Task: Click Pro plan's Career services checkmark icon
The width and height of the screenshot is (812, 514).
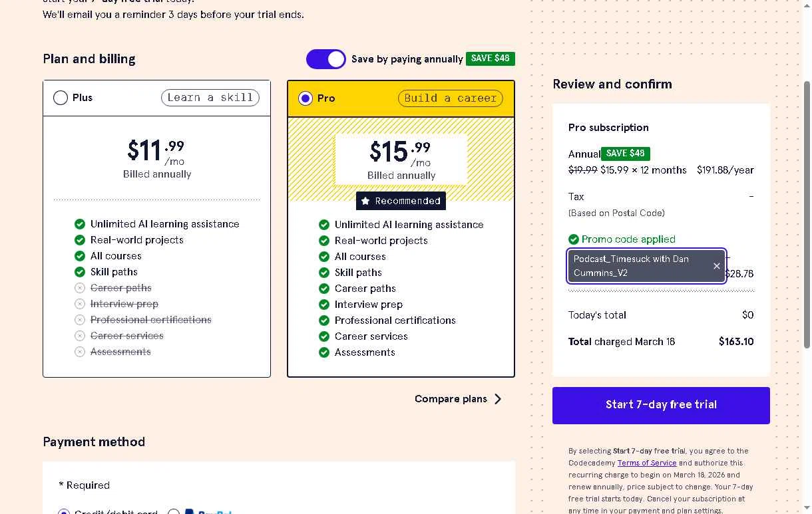Action: [x=324, y=336]
